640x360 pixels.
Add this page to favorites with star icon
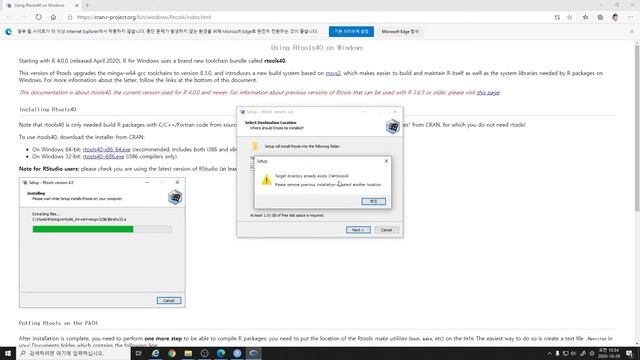[x=569, y=17]
